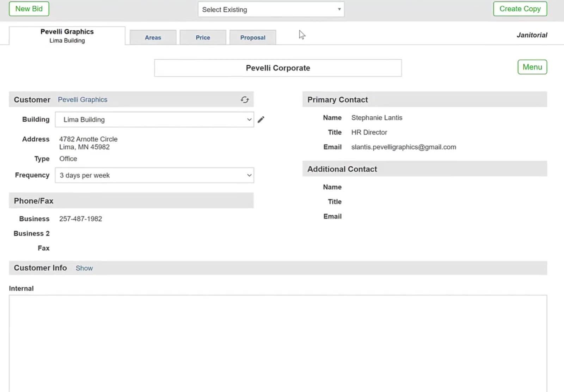564x392 pixels.
Task: Open the Pevelli Graphics customer link
Action: pos(82,100)
